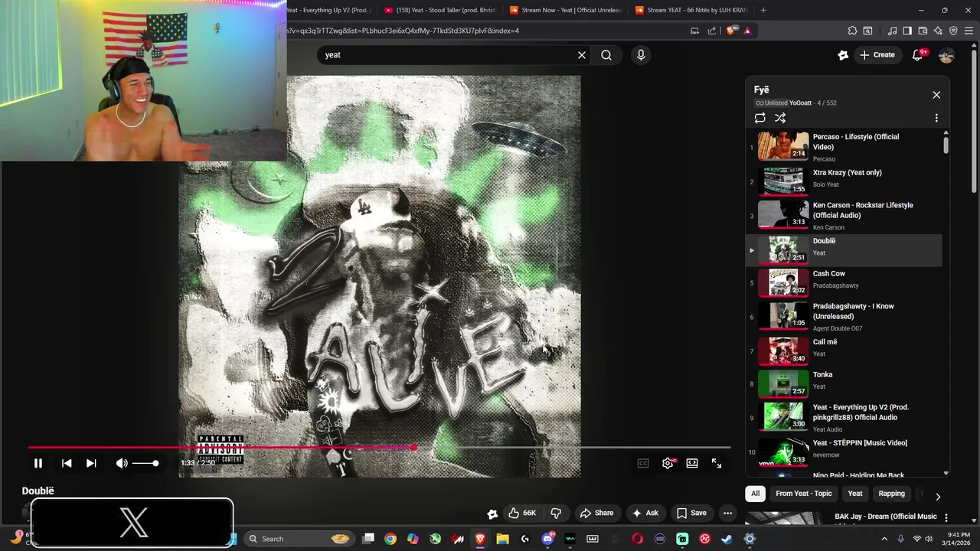Image resolution: width=980 pixels, height=551 pixels.
Task: Select Call më by Yeat
Action: (x=844, y=350)
